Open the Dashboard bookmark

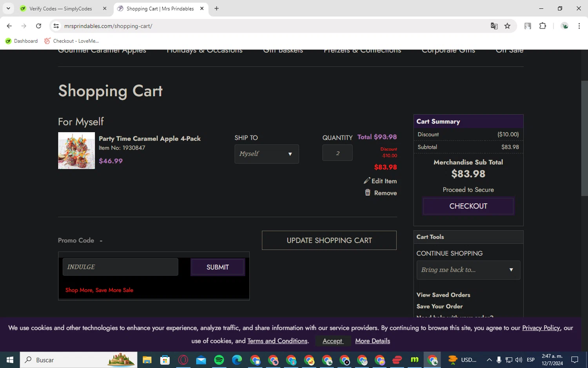click(22, 41)
